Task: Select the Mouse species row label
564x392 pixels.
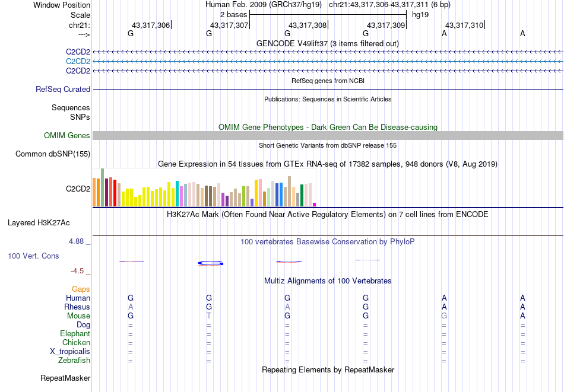Action: (x=79, y=316)
